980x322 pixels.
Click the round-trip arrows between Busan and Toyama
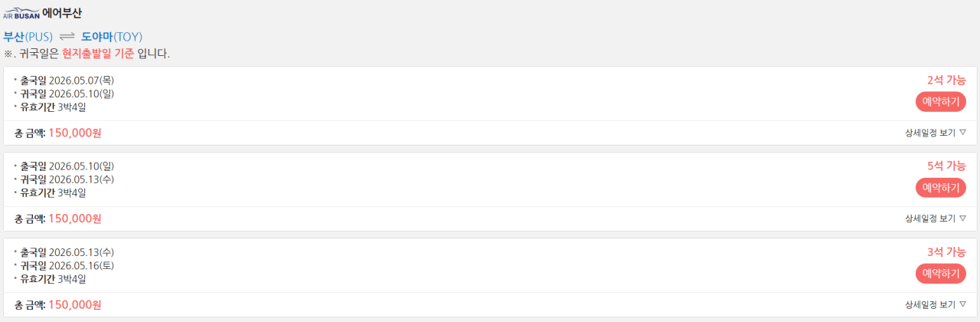[x=67, y=37]
